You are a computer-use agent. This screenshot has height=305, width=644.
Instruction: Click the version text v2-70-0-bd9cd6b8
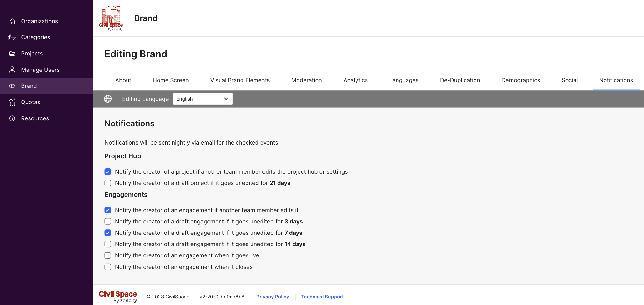(x=222, y=297)
